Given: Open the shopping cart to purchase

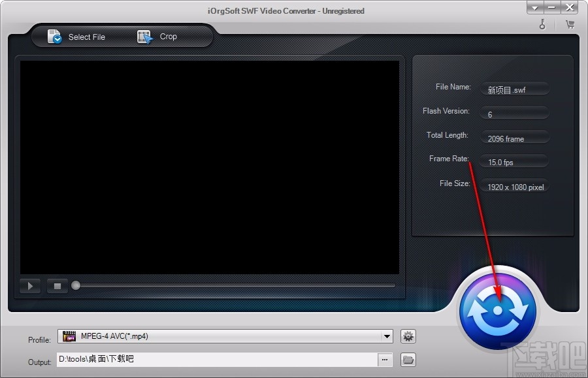Looking at the screenshot, I should pyautogui.click(x=570, y=24).
